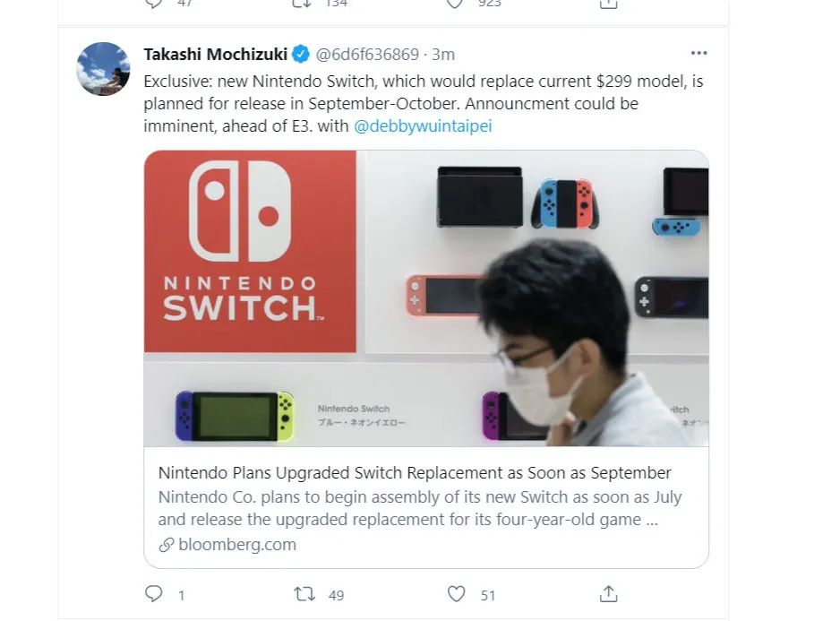Open the Nintendo Switch article image
The width and height of the screenshot is (840, 621).
(x=426, y=298)
